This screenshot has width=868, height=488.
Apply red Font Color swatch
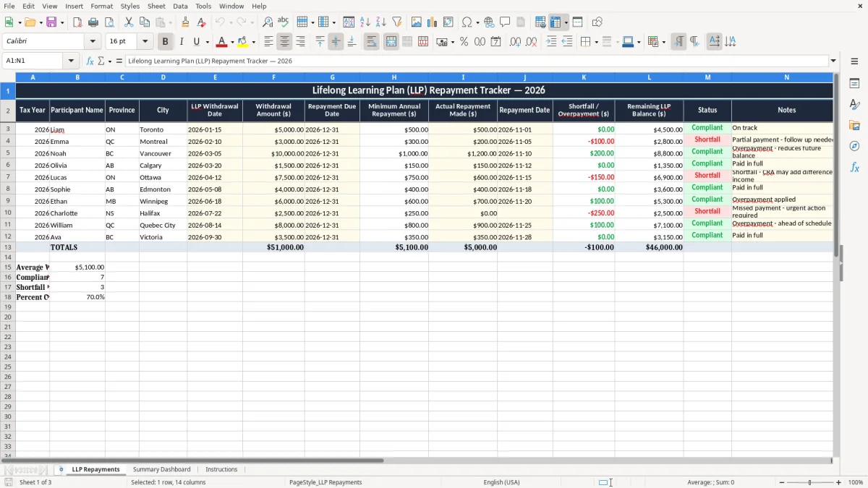pyautogui.click(x=222, y=42)
